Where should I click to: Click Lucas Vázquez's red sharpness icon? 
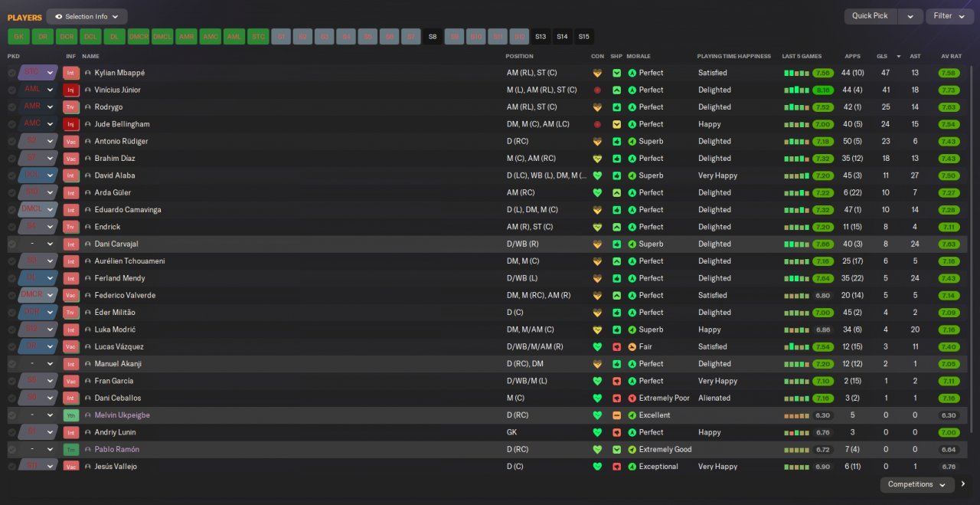pyautogui.click(x=617, y=346)
